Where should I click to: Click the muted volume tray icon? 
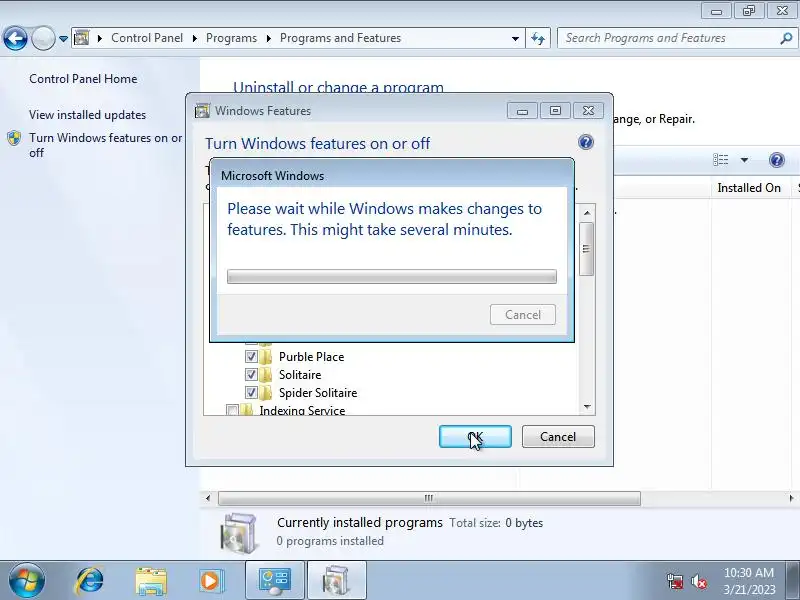[698, 581]
